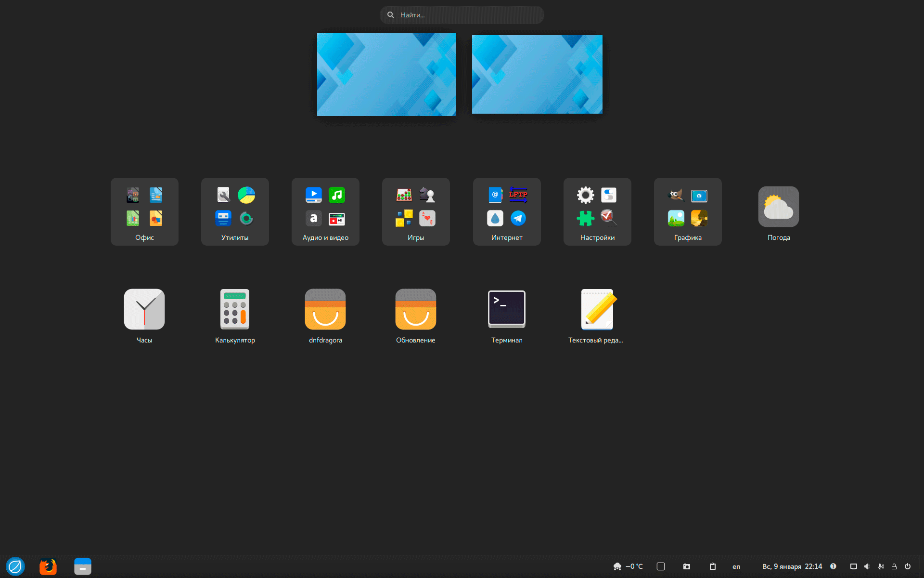Click the Firefox icon in the dock
Screen dimensions: 924x578
[48, 566]
